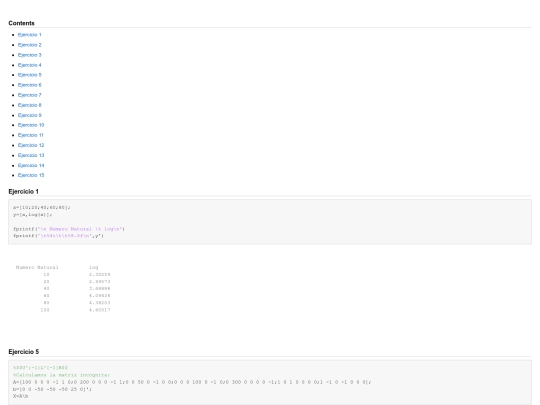The image size is (540, 405).
Task: Open the Ejercicio 15 contents link
Action: (x=31, y=175)
